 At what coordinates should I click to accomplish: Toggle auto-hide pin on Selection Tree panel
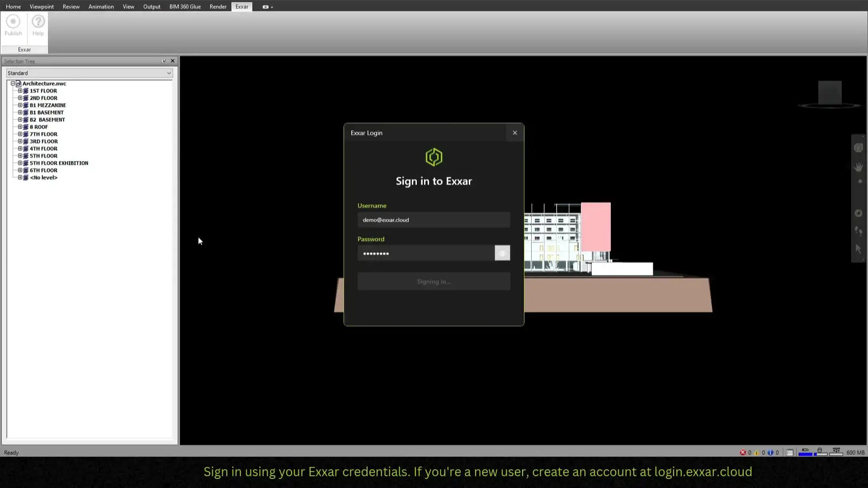coord(164,61)
